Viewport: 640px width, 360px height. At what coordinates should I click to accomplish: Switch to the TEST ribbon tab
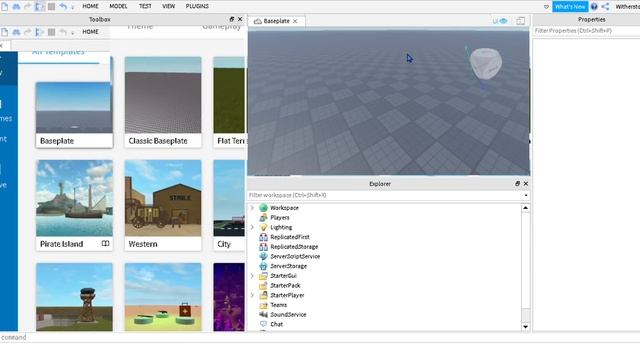145,6
